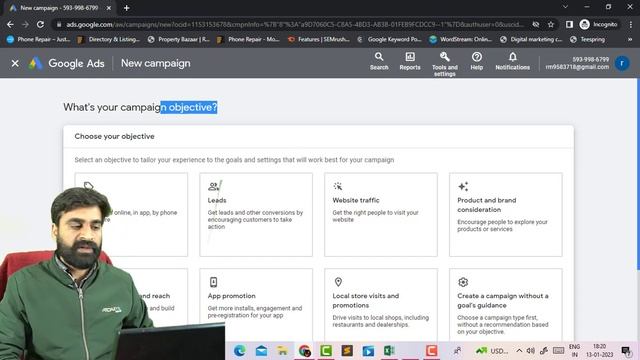
Task: Switch to Chrome in the taskbar
Action: (x=304, y=351)
